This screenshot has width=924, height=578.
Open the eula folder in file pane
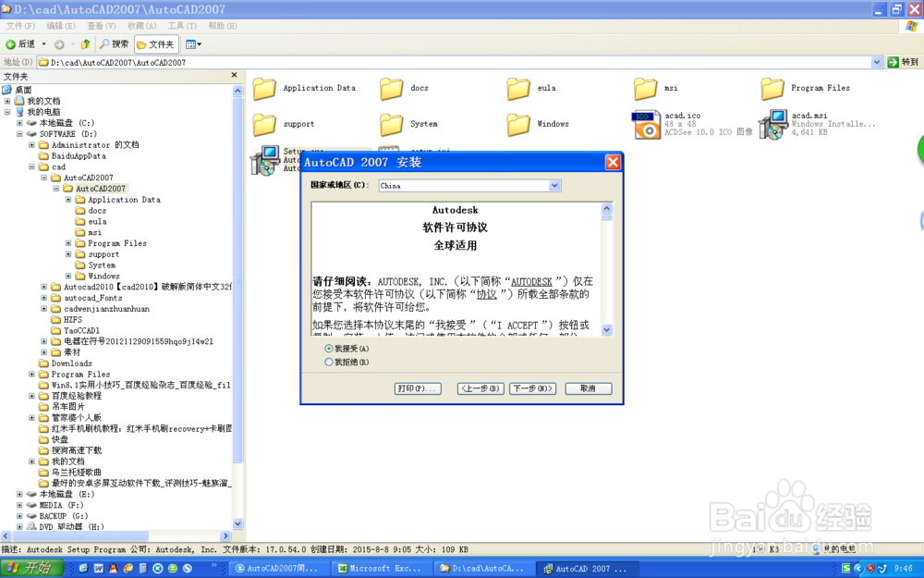click(518, 89)
